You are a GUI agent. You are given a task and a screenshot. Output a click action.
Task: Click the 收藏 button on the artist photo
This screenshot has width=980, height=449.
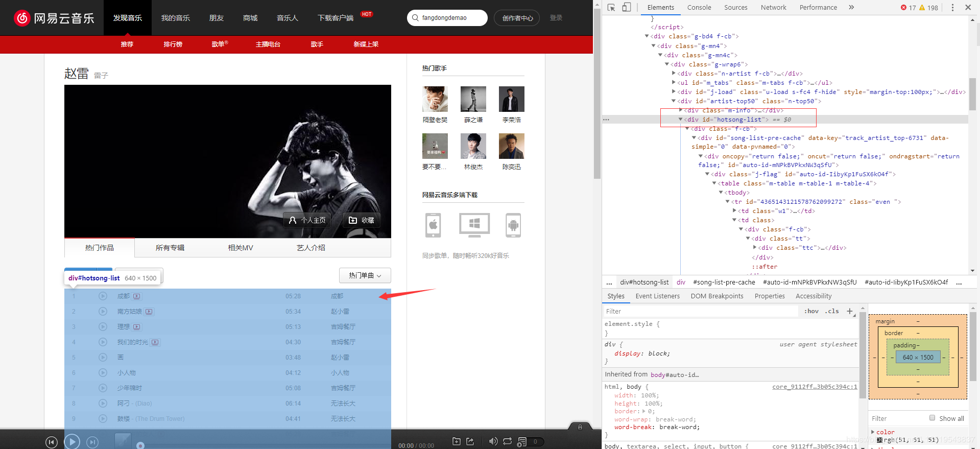(x=361, y=220)
